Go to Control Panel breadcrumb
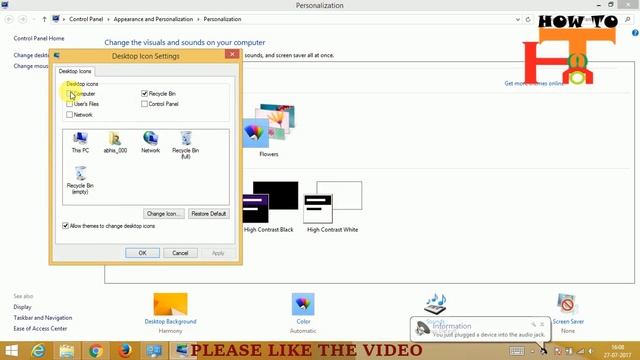 coord(86,19)
